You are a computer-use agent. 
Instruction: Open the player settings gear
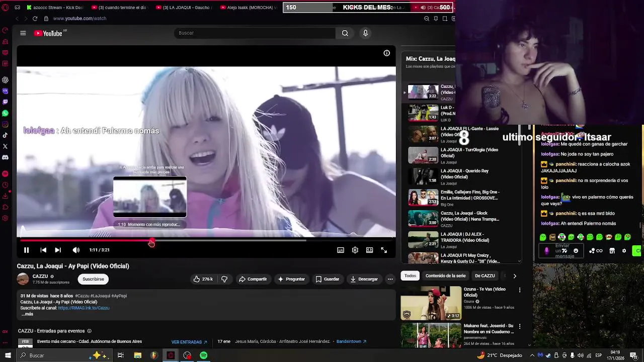click(355, 250)
